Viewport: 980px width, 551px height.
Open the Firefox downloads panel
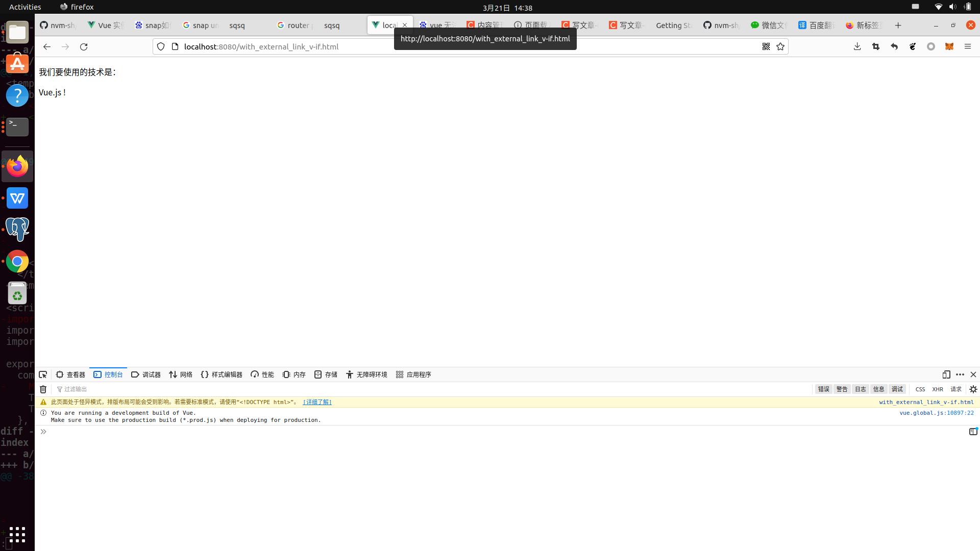click(x=857, y=46)
